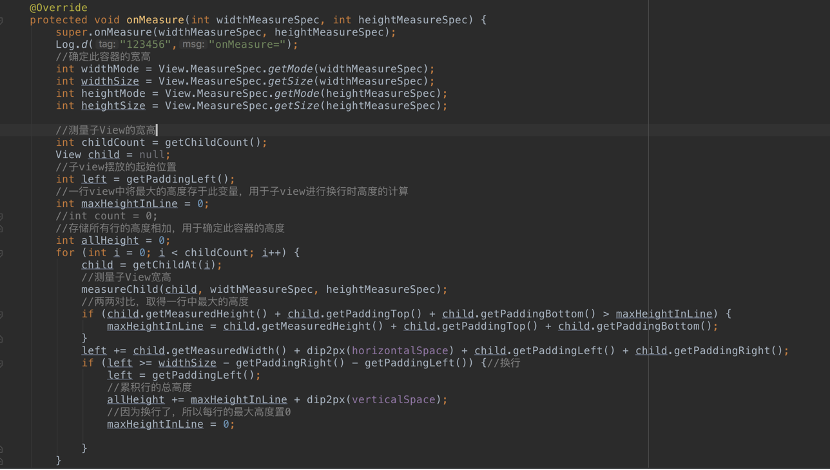Click the horizontalSpace field reference

pyautogui.click(x=400, y=350)
